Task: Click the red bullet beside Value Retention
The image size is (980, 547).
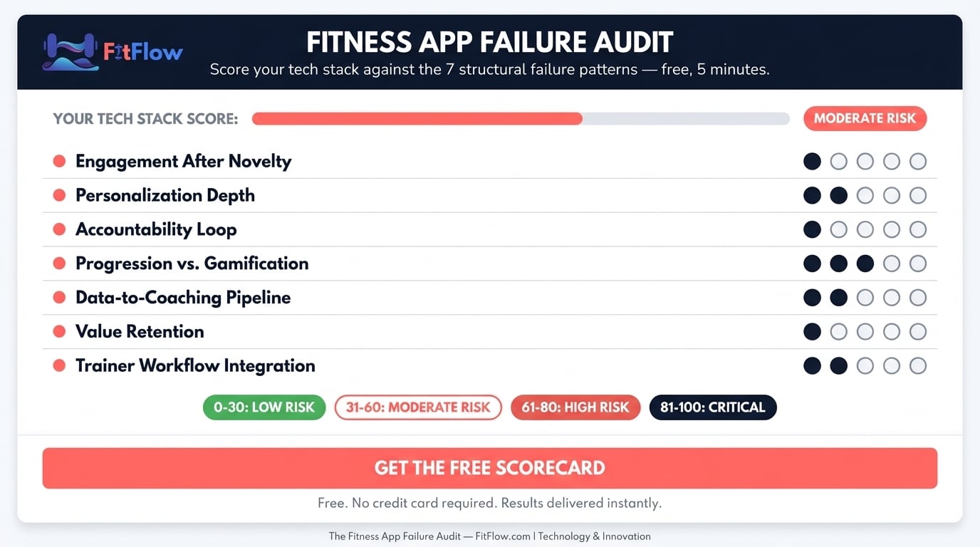Action: coord(60,332)
